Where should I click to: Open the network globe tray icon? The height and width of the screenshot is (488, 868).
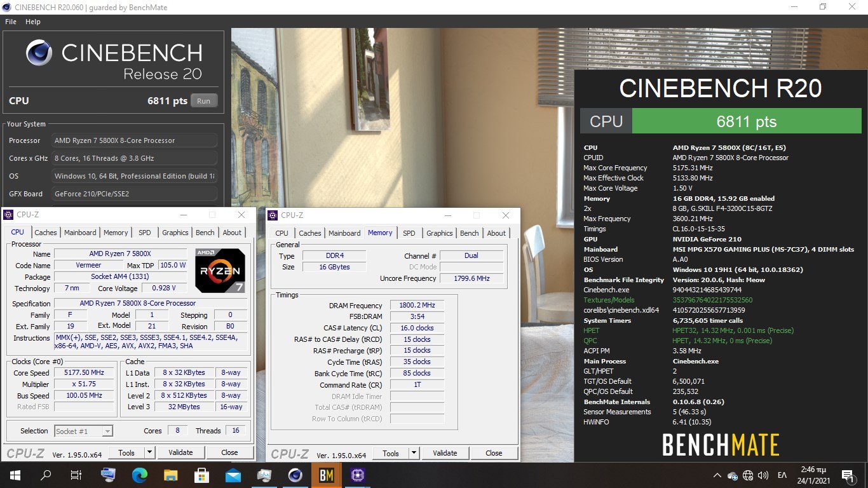[748, 475]
